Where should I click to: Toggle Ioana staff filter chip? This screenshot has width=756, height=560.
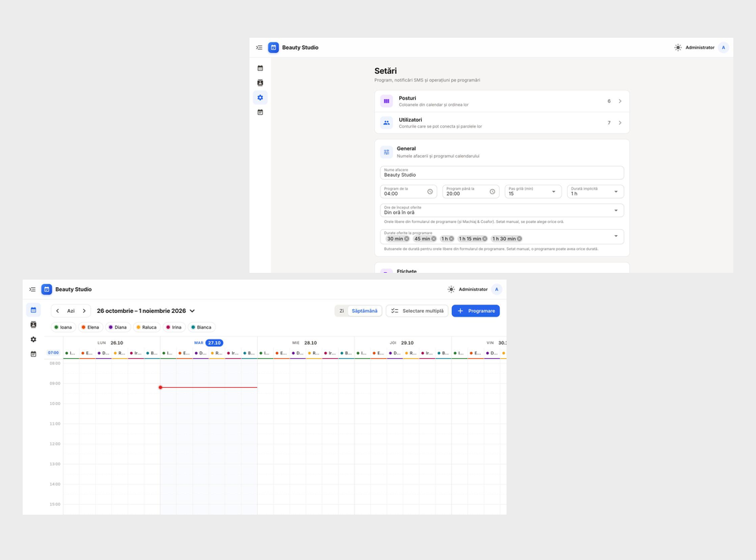pyautogui.click(x=64, y=327)
